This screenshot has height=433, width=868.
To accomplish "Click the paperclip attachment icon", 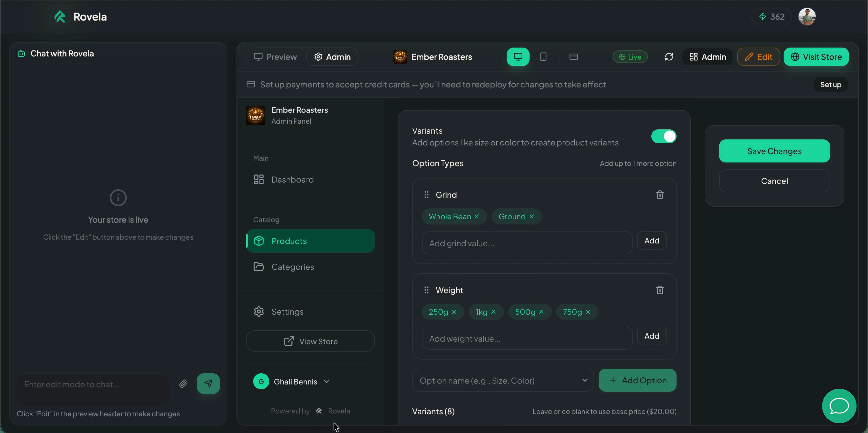I will click(183, 384).
